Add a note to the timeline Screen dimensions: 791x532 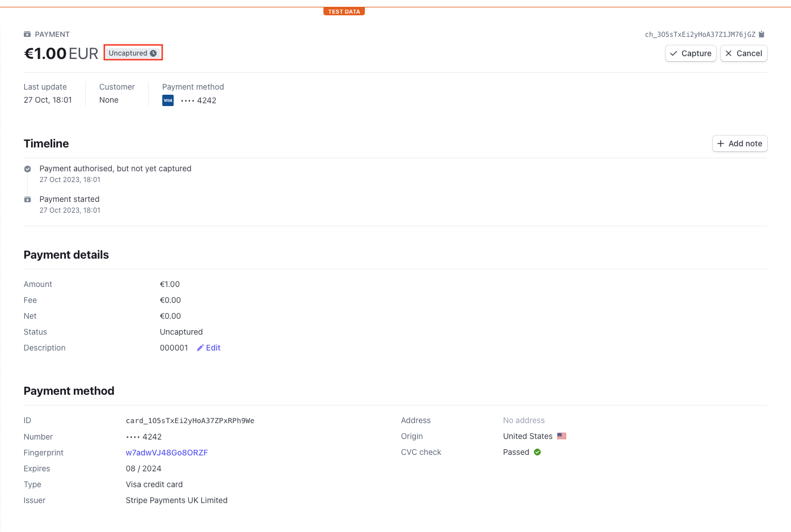739,143
